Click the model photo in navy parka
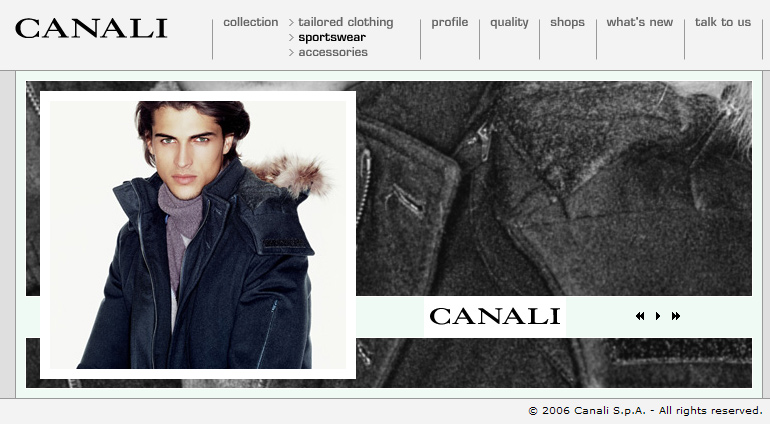This screenshot has height=424, width=770. coord(198,235)
